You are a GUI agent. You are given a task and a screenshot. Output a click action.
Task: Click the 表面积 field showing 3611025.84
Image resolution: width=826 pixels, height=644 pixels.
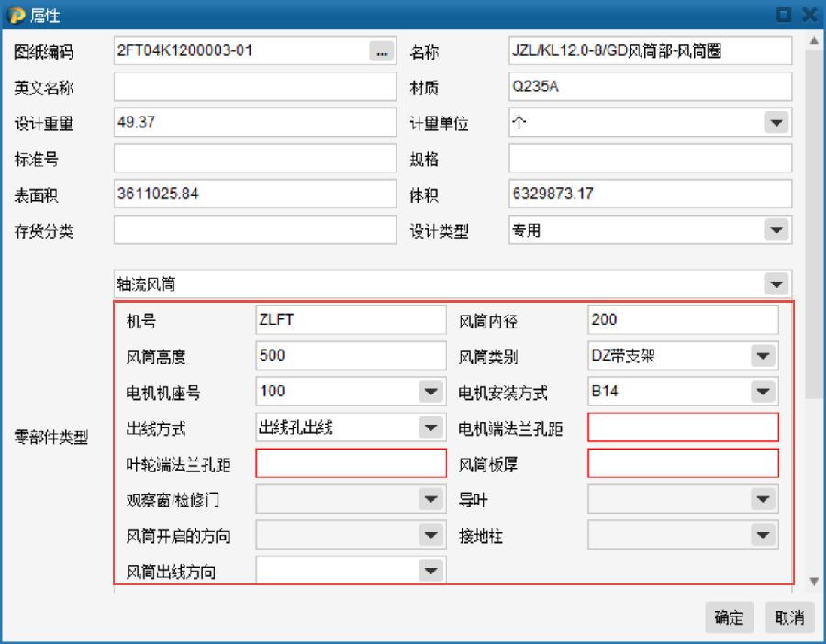(x=255, y=194)
